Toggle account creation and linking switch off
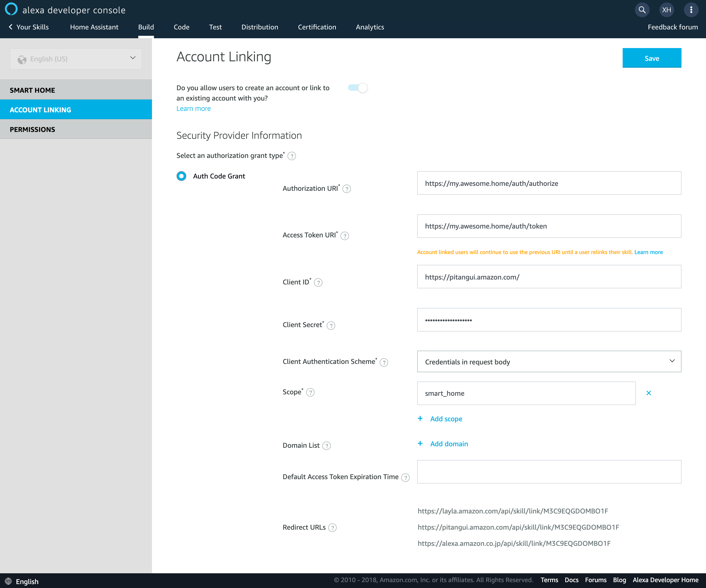The image size is (706, 588). pos(358,88)
